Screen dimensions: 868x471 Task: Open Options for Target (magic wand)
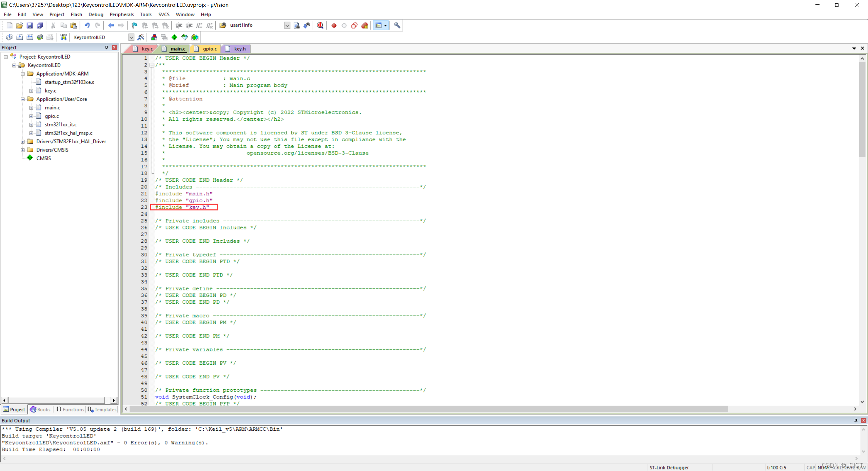141,37
